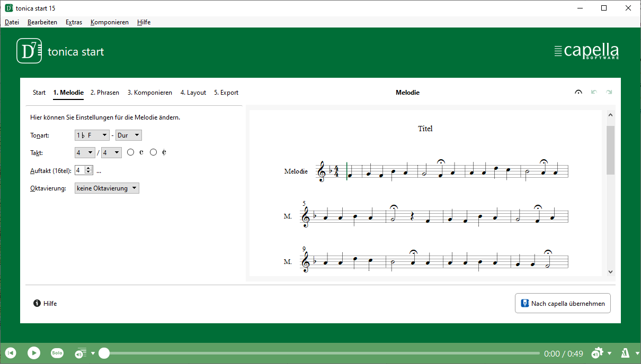Viewport: 641px width, 364px height.
Task: Open the Takt denominator dropdown
Action: point(111,153)
